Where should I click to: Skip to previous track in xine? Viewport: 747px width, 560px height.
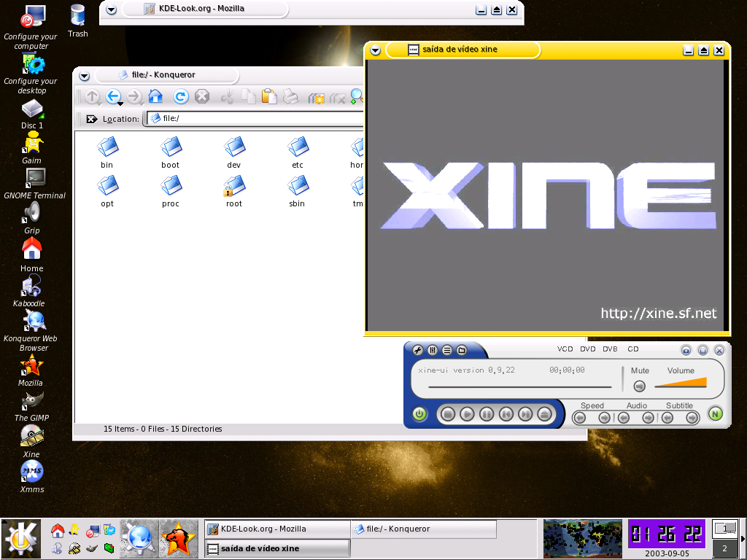pos(506,414)
